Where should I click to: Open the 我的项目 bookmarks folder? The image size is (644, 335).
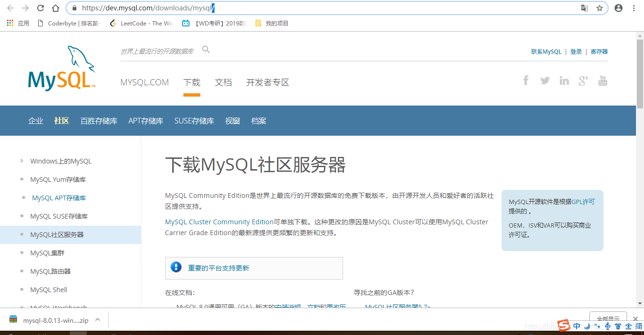(x=272, y=23)
